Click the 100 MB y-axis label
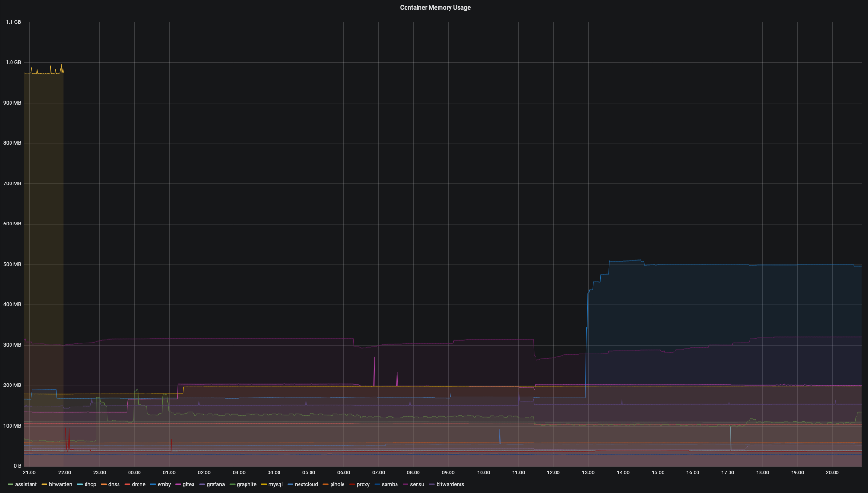 tap(12, 426)
